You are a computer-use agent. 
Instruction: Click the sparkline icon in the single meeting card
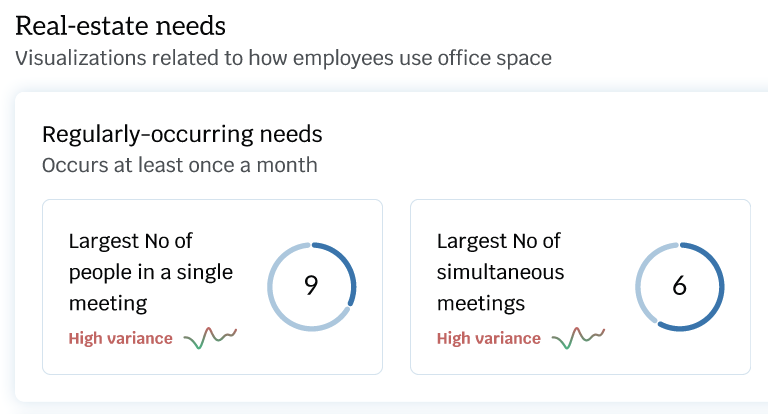[x=210, y=337]
